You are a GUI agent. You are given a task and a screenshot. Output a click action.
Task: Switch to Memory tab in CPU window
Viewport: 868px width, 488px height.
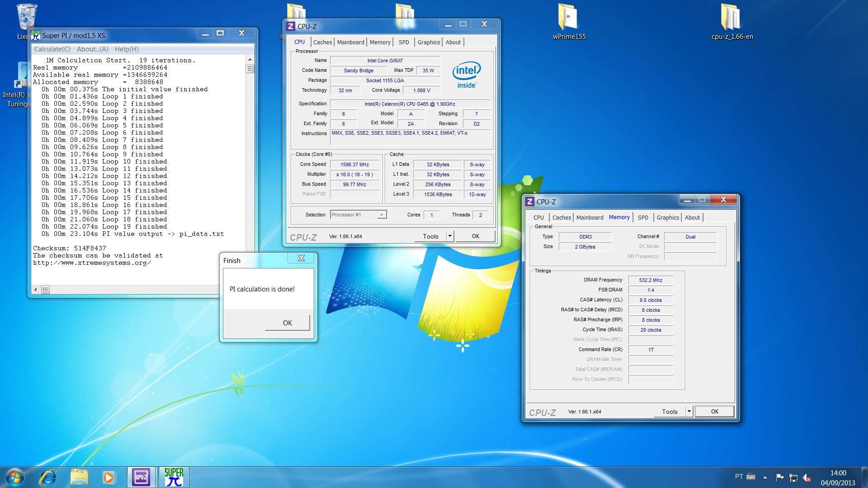(x=380, y=42)
